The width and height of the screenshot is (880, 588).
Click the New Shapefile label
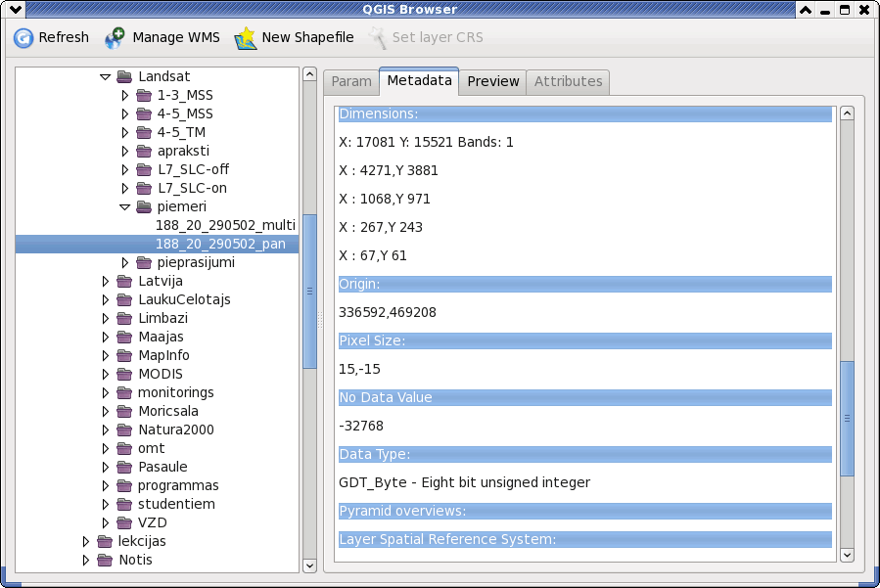pyautogui.click(x=307, y=37)
